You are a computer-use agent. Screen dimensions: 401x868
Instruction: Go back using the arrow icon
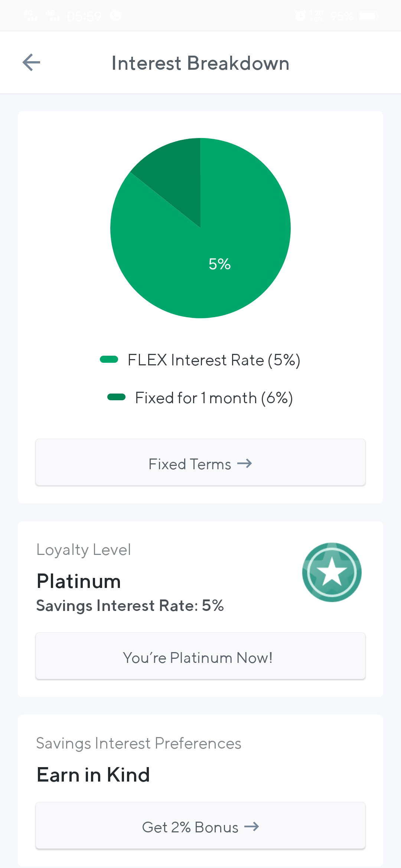coord(31,62)
